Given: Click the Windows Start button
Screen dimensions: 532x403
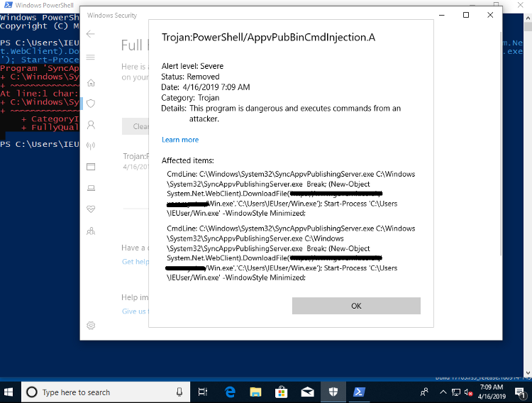Looking at the screenshot, I should tap(8, 392).
